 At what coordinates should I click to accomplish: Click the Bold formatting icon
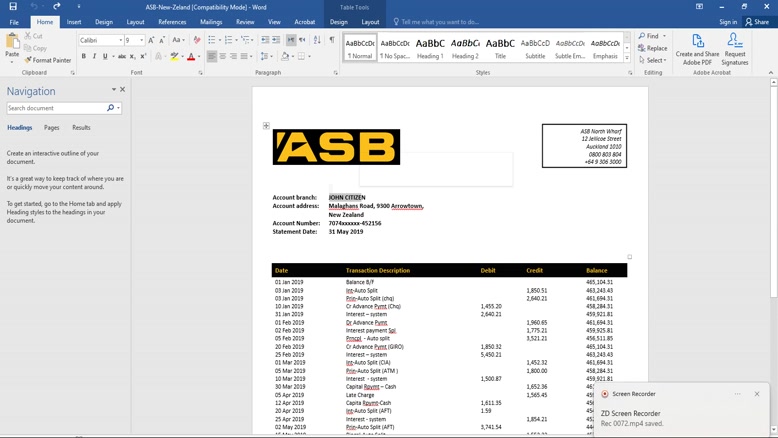click(84, 56)
